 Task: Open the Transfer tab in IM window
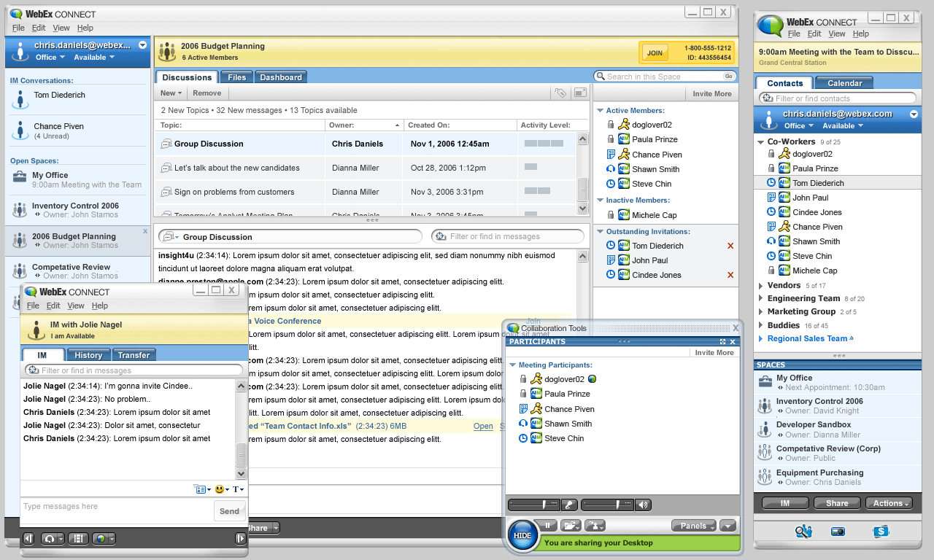pyautogui.click(x=134, y=355)
